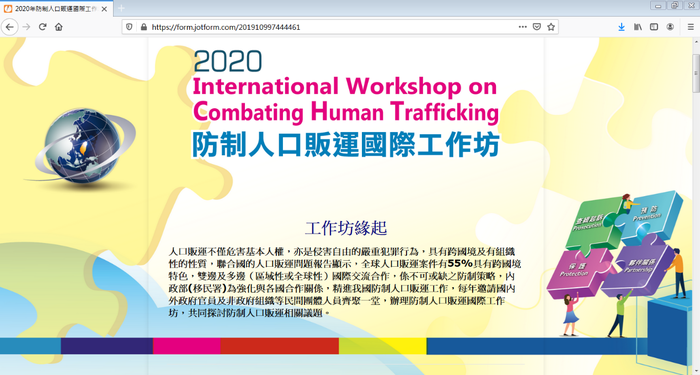The image size is (700, 375).
Task: Restore down the browser window
Action: coord(674,5)
